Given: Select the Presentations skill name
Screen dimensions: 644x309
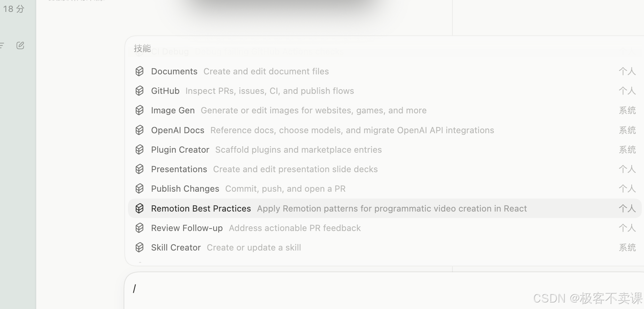Looking at the screenshot, I should [x=179, y=169].
